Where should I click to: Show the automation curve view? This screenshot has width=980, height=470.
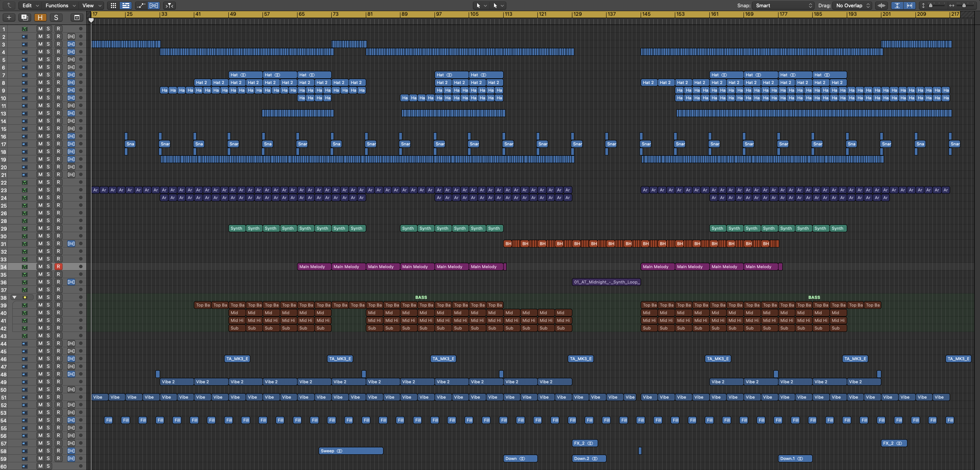[x=141, y=5]
